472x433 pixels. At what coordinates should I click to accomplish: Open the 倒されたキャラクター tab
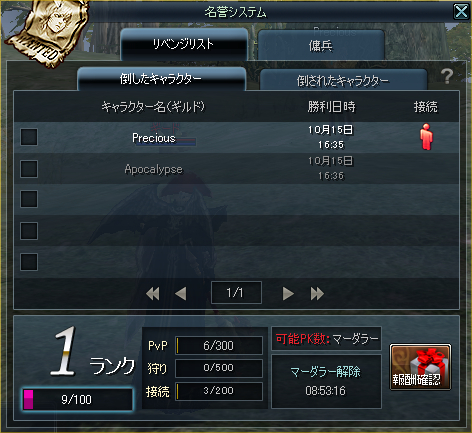[343, 80]
